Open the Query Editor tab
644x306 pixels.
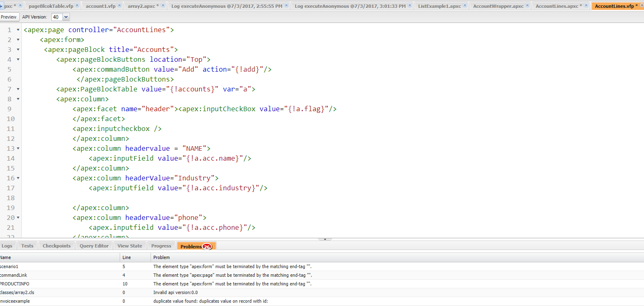pos(94,246)
